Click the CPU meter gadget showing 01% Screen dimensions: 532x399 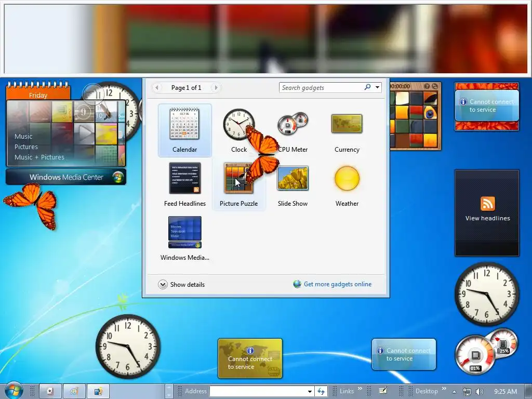[x=475, y=355]
